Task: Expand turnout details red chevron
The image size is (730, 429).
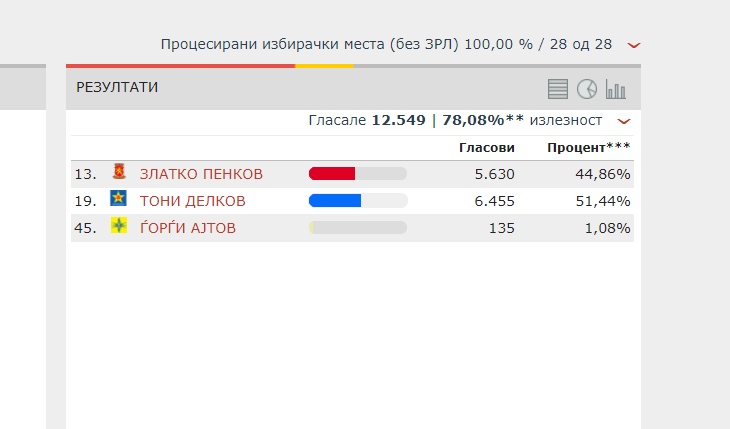Action: click(623, 121)
